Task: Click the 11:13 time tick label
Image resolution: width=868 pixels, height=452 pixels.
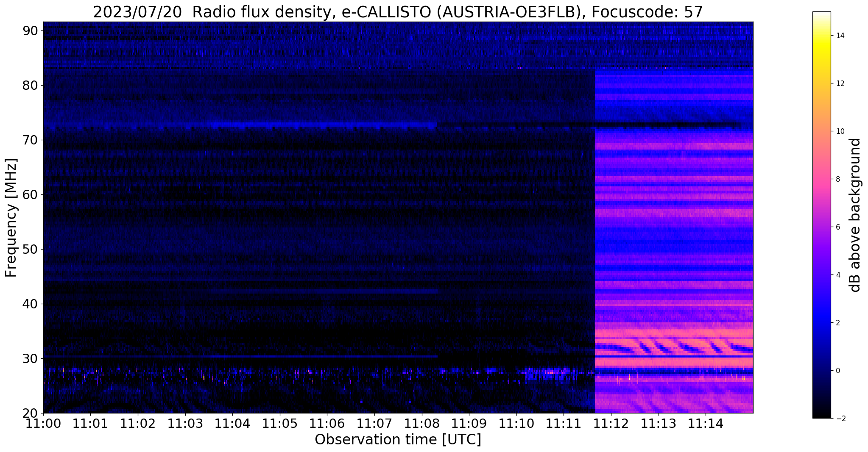Action: tap(659, 423)
